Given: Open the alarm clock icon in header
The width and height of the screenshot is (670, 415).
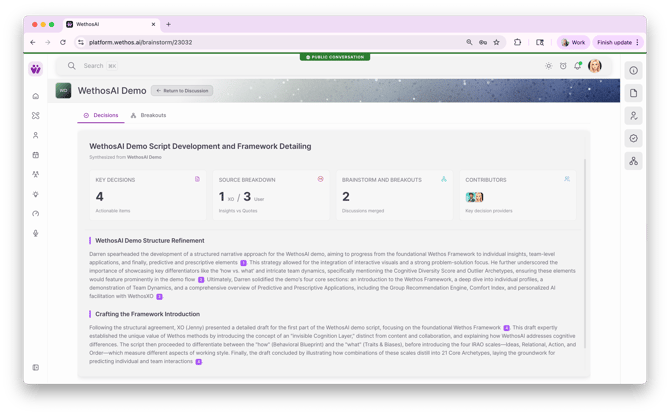Looking at the screenshot, I should point(563,66).
